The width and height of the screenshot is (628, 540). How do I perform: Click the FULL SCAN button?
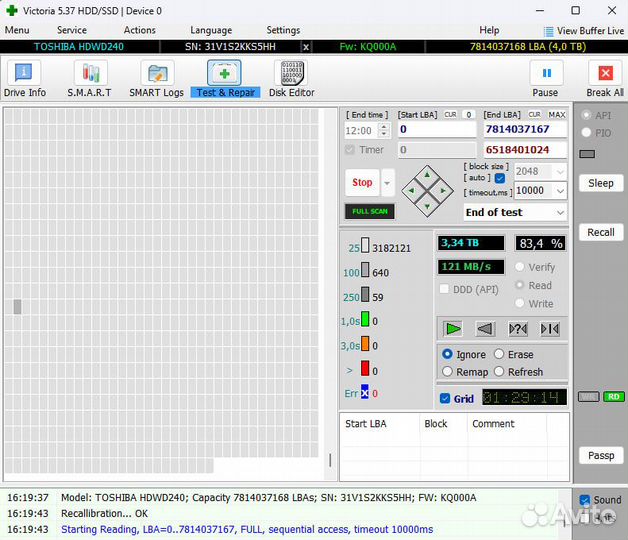370,211
